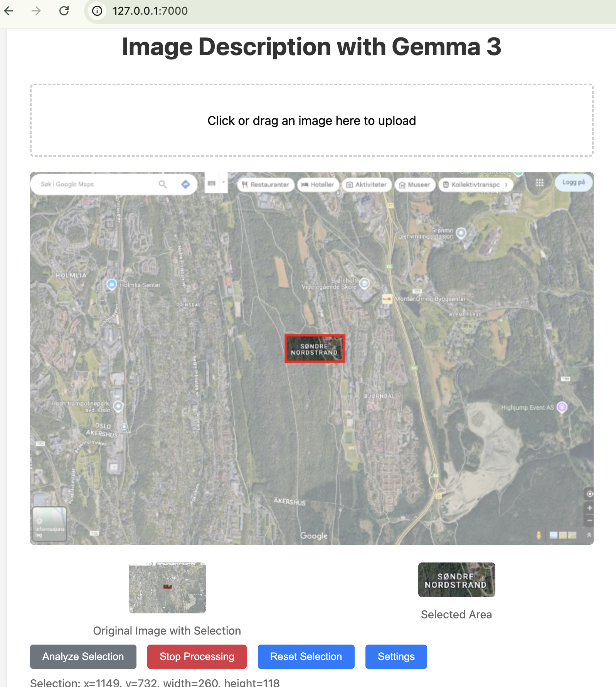Click the Holmlia Senter blue shopping marker
The height and width of the screenshot is (687, 616).
coord(111,285)
